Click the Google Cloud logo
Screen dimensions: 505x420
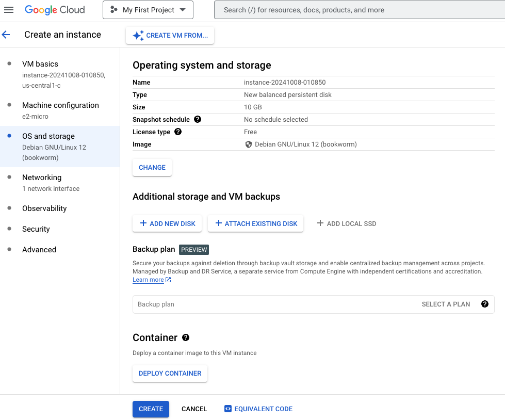pyautogui.click(x=55, y=10)
